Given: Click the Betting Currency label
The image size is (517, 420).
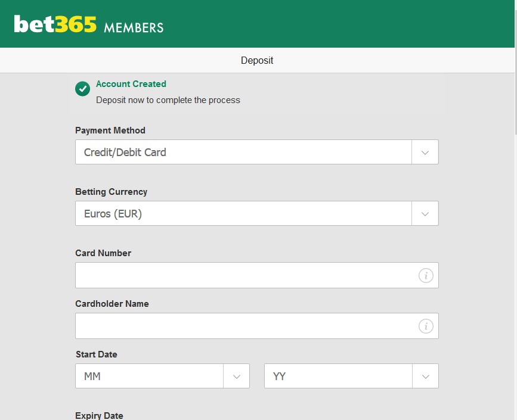Looking at the screenshot, I should point(111,192).
